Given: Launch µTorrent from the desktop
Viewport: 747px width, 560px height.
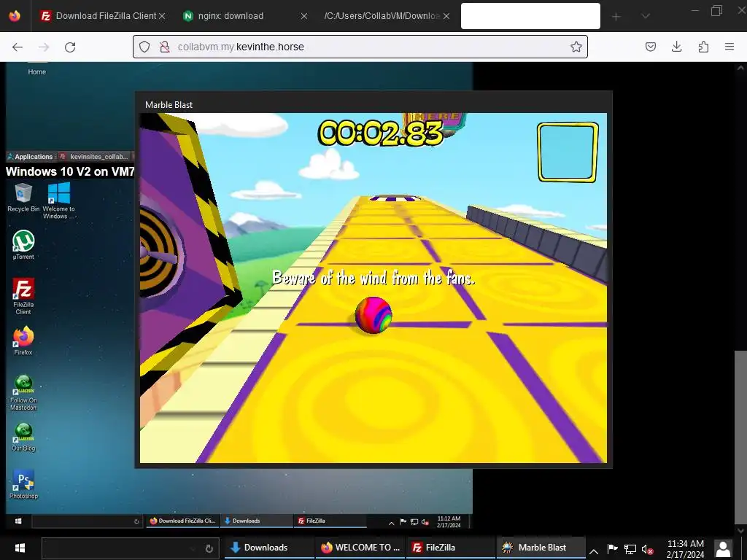Looking at the screenshot, I should (23, 245).
